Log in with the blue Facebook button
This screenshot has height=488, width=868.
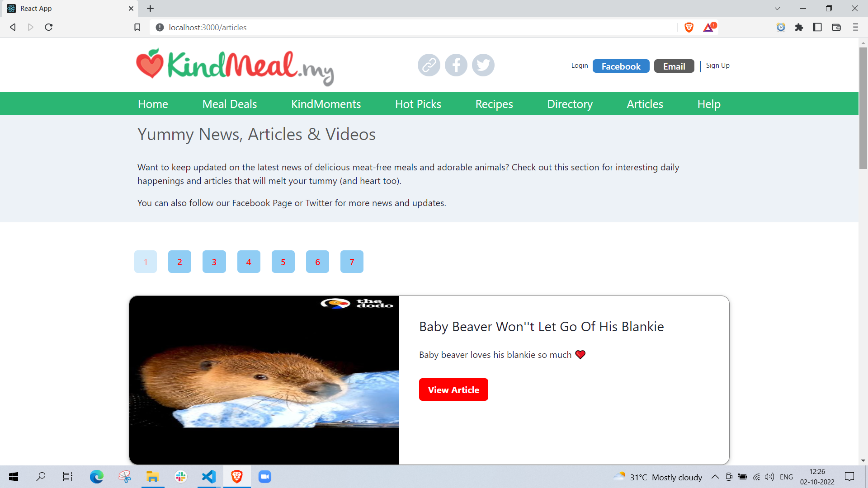pyautogui.click(x=621, y=66)
